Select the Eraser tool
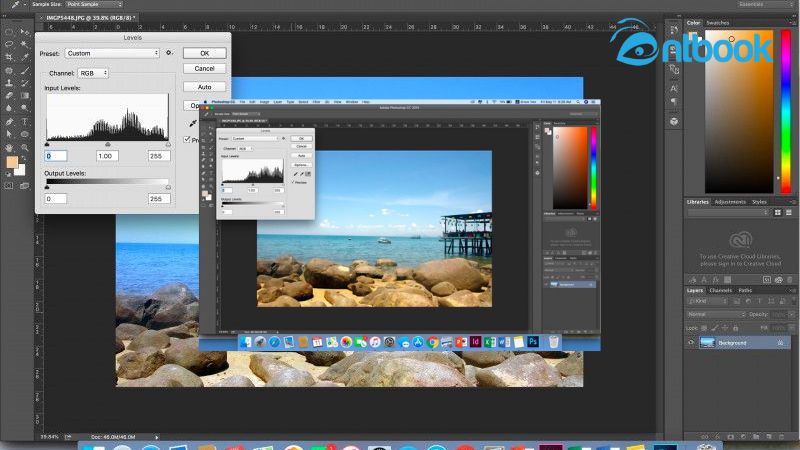 (9, 95)
